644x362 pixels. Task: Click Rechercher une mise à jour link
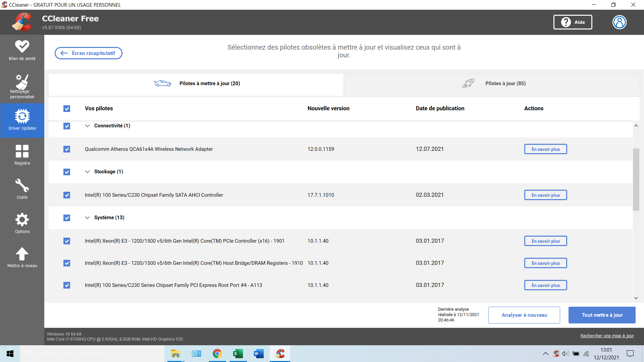(x=607, y=336)
